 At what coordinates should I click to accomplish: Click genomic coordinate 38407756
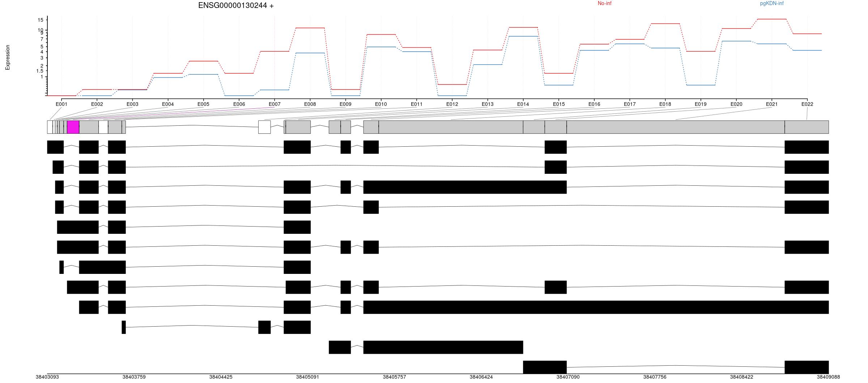click(655, 377)
